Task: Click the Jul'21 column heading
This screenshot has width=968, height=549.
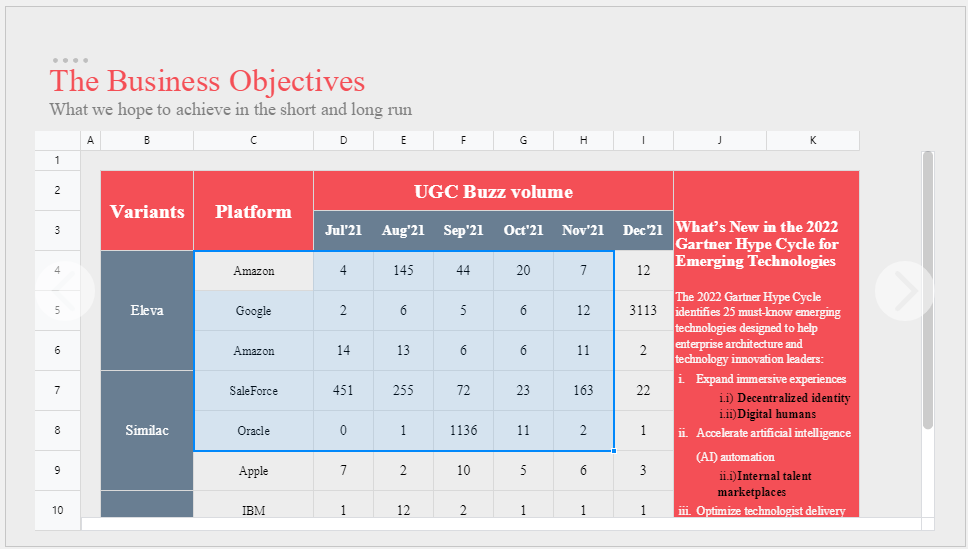Action: click(x=343, y=230)
